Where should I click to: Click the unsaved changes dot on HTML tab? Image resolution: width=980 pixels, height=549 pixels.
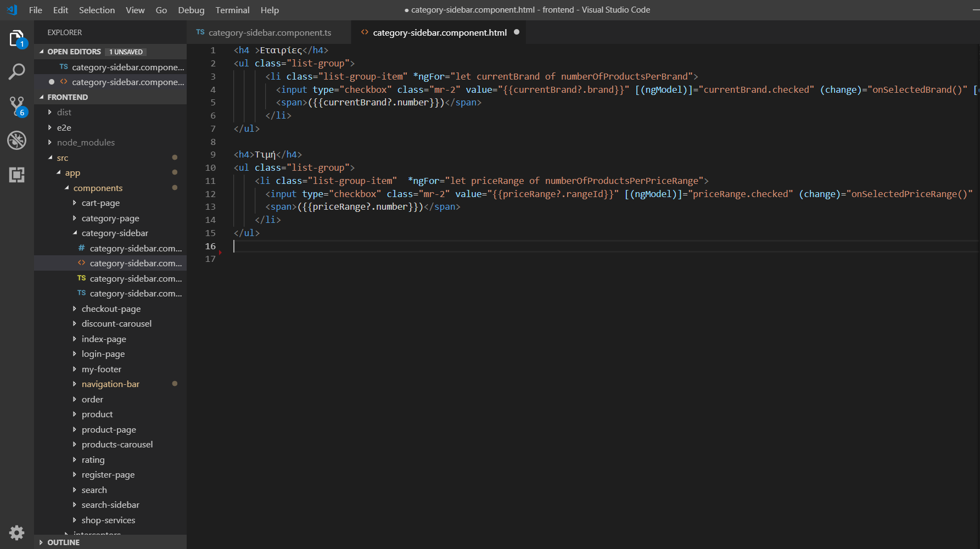516,32
